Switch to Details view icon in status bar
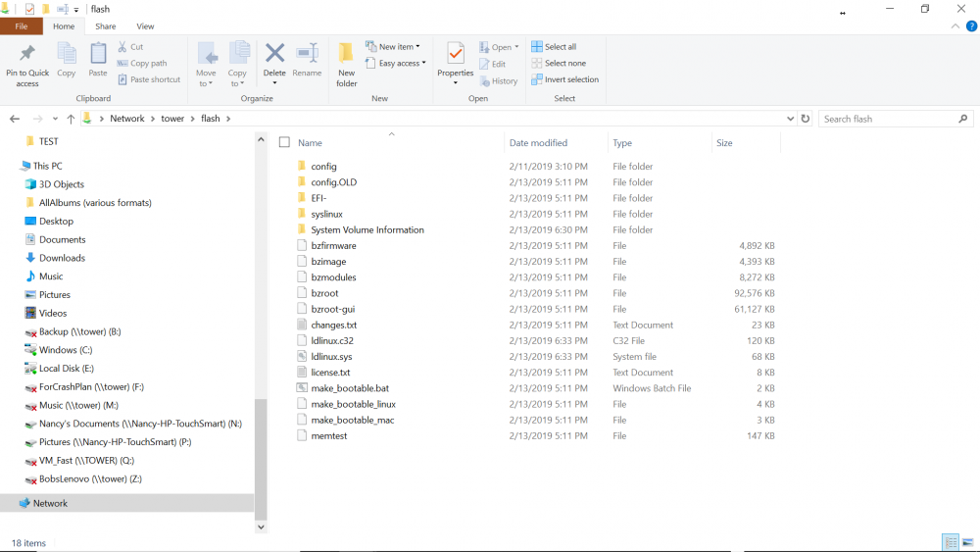 (951, 542)
